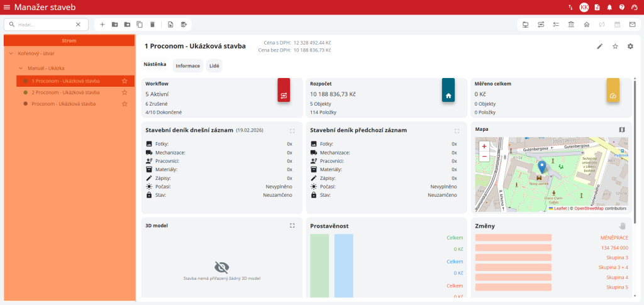Collapse the Manuál - Ukázka tree node
This screenshot has width=644, height=305.
pyautogui.click(x=20, y=68)
